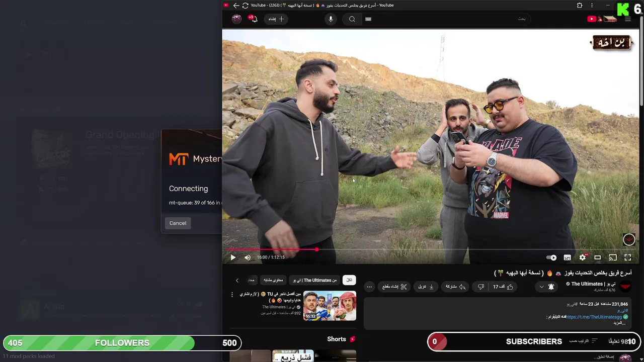The height and width of the screenshot is (362, 644).
Task: Click the Share (مشاركة) button
Action: 455,287
